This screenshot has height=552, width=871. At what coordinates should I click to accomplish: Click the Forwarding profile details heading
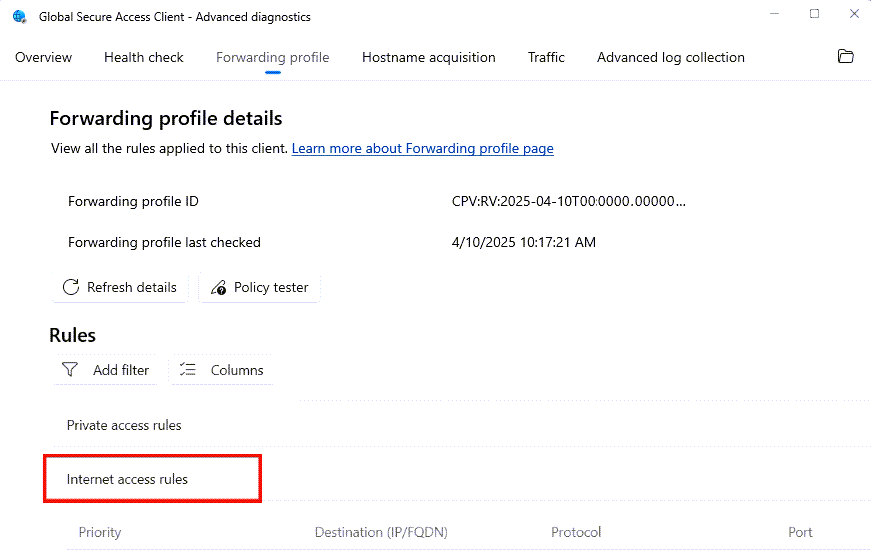click(x=166, y=118)
